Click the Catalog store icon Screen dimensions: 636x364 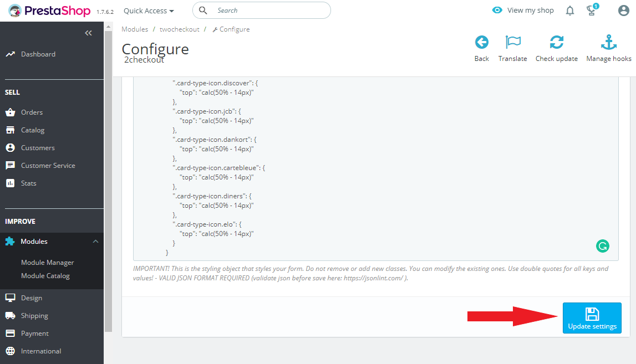10,130
